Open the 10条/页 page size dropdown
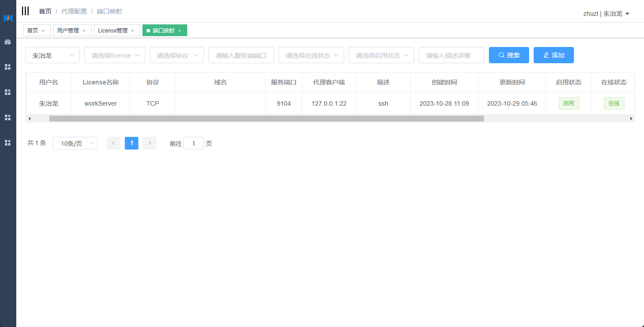The width and height of the screenshot is (644, 327). click(x=75, y=143)
